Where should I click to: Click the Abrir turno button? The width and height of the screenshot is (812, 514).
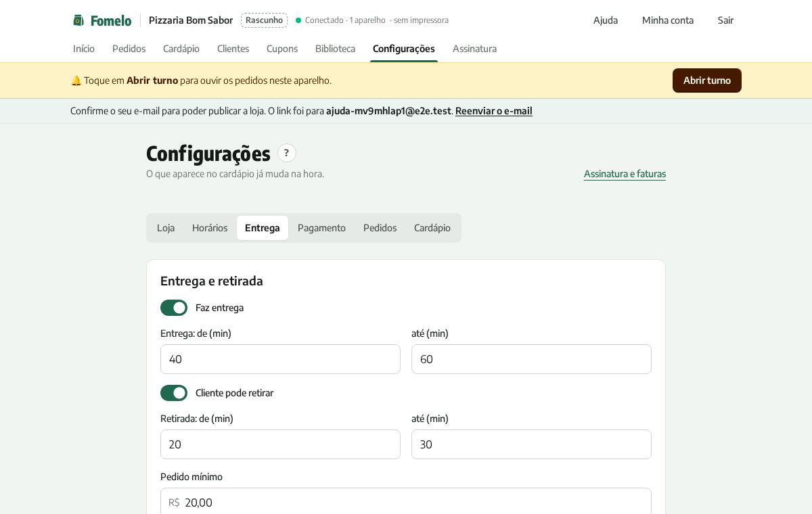[707, 80]
